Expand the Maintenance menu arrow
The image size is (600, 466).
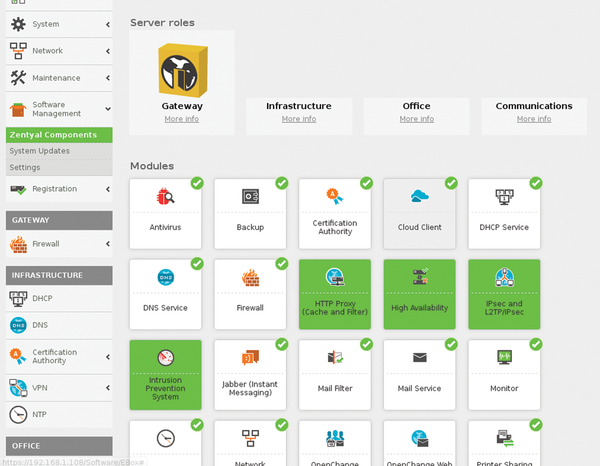coord(108,78)
